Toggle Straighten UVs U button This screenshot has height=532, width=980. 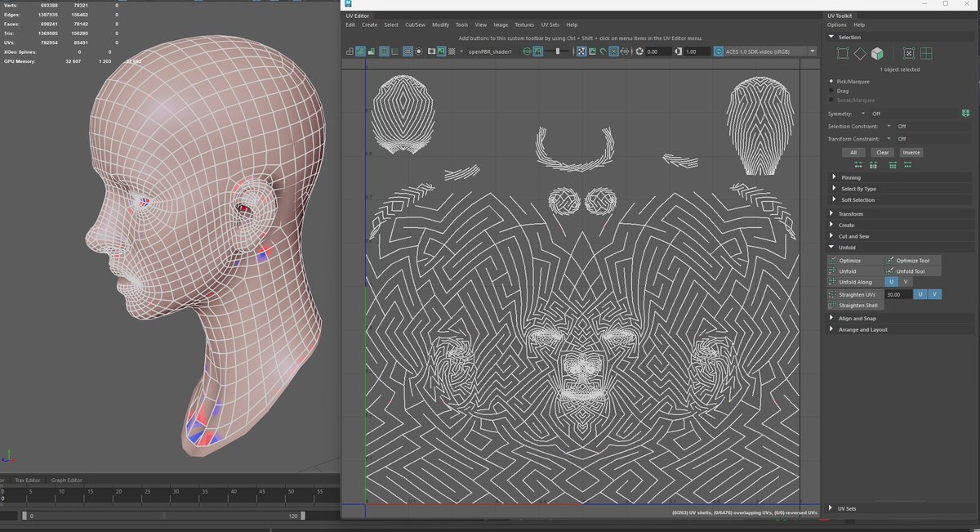pyautogui.click(x=920, y=294)
